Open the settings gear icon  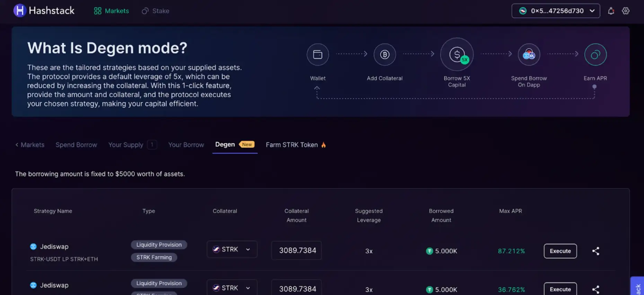tap(625, 11)
